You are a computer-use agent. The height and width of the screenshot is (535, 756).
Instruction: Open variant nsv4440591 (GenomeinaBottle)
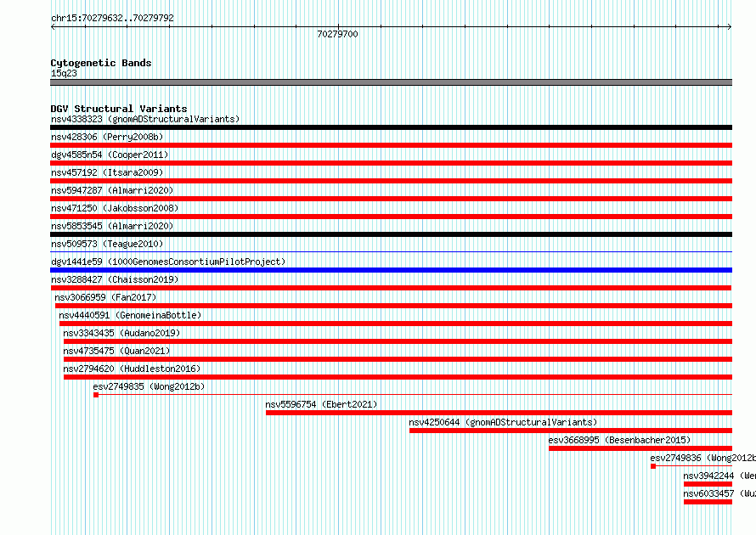click(x=130, y=315)
